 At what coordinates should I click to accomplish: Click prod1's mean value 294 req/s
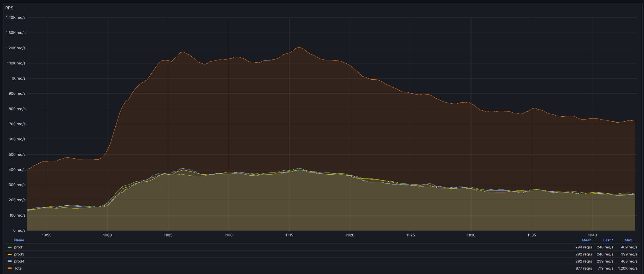[583, 247]
